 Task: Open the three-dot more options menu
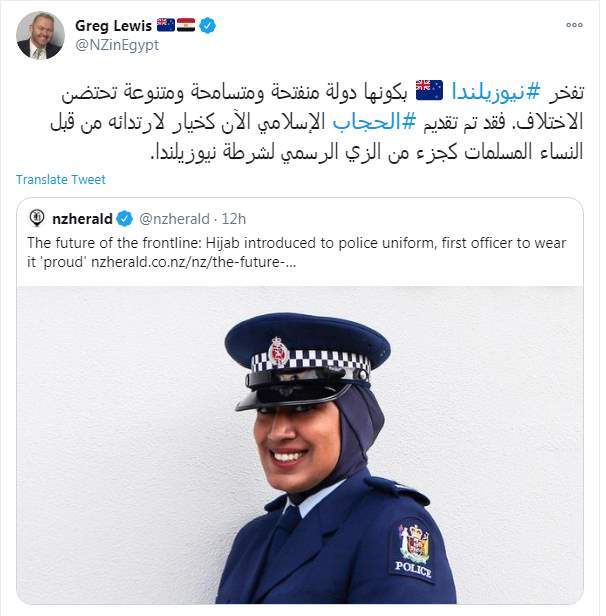pos(574,25)
